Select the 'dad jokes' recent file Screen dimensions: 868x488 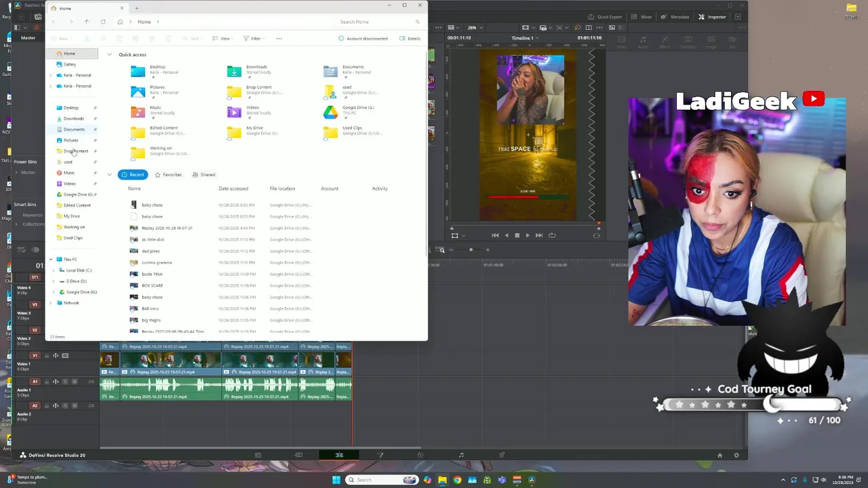151,251
